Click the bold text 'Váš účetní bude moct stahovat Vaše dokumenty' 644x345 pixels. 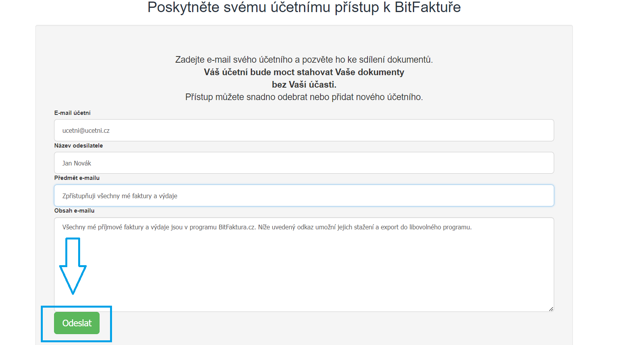pyautogui.click(x=304, y=72)
